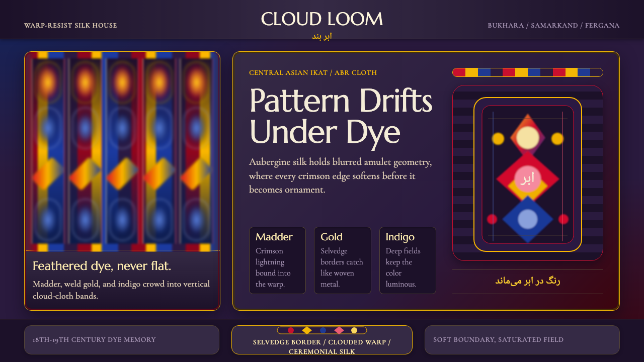
Task: Click the WARP-RESIST SILK HOUSE label
Action: pos(70,26)
